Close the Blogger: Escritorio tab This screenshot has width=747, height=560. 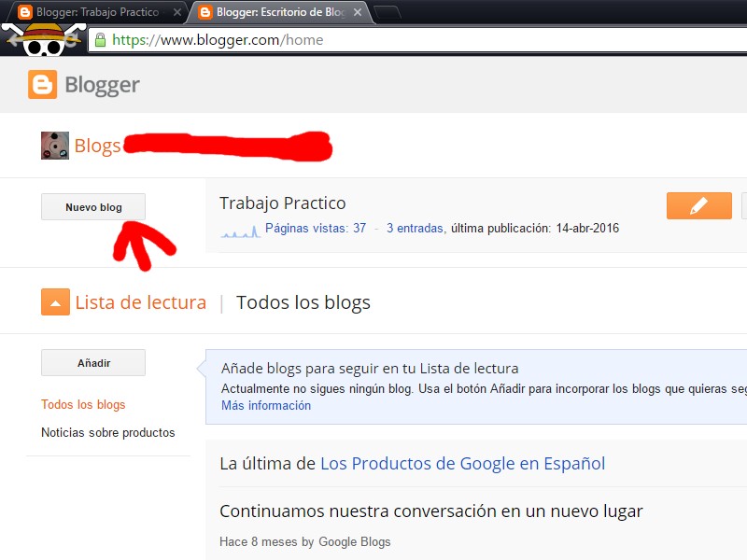click(x=358, y=12)
